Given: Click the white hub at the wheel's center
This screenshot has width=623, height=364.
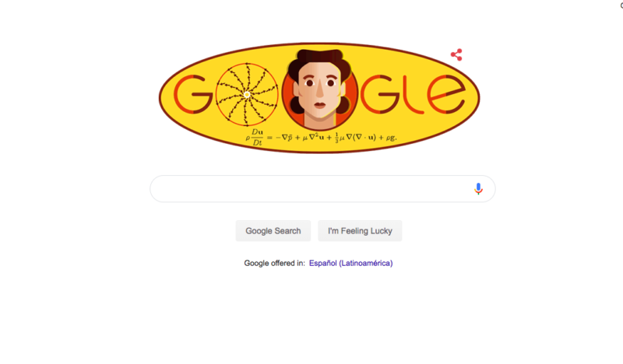Looking at the screenshot, I should (247, 95).
